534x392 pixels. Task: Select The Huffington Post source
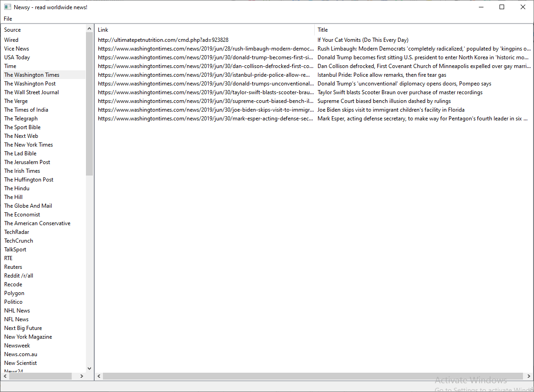(x=28, y=180)
